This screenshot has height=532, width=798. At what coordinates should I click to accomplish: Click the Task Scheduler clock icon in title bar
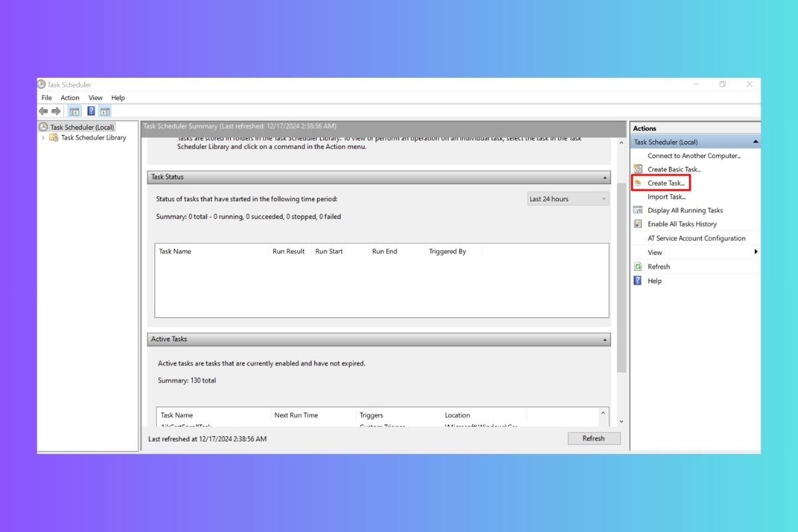[42, 84]
